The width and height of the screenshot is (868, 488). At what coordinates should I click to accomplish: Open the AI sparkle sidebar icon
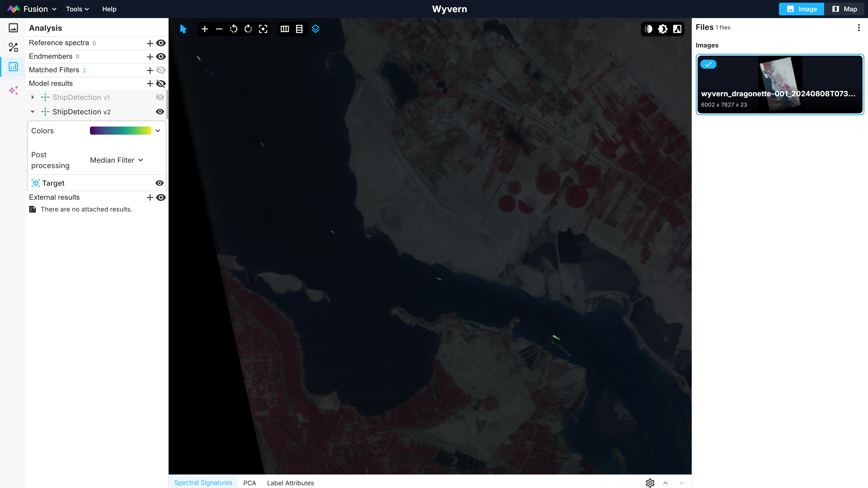[13, 90]
